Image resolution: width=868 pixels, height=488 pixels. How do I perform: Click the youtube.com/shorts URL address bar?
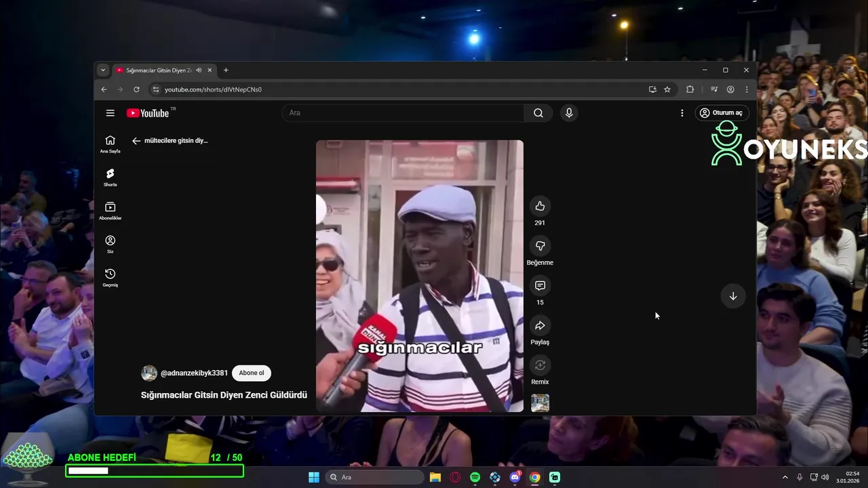coord(213,89)
